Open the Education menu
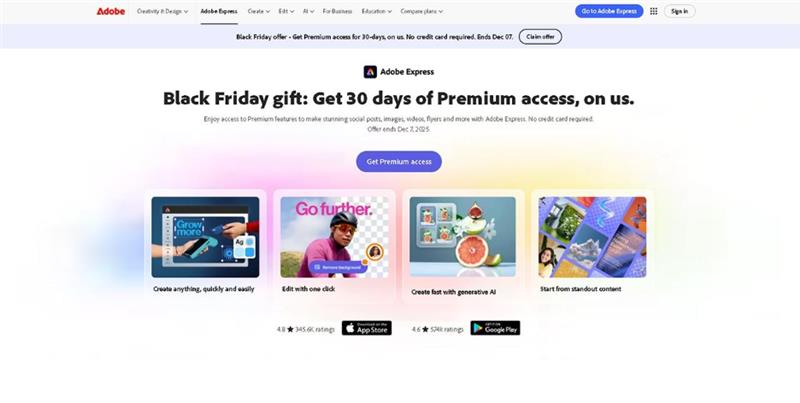This screenshot has height=403, width=800. (377, 11)
